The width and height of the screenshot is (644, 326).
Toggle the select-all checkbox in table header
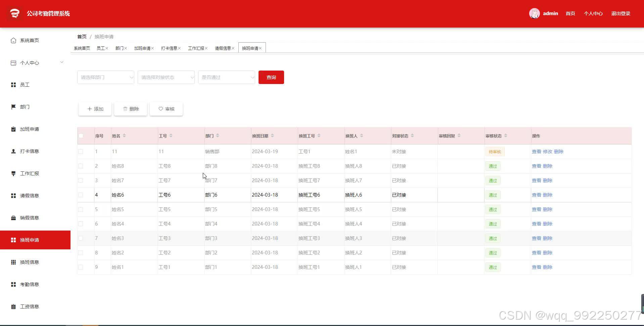point(81,136)
